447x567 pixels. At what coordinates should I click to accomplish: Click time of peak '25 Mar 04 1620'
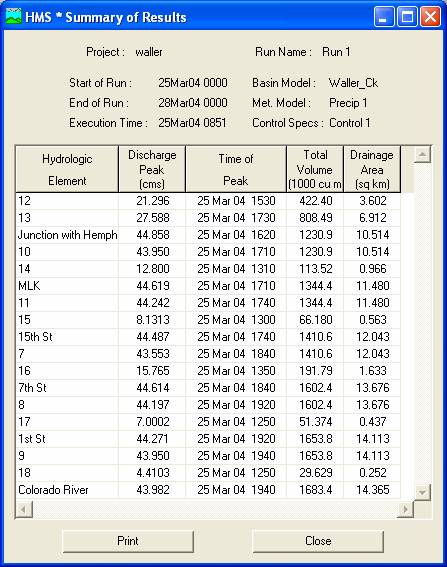[236, 235]
